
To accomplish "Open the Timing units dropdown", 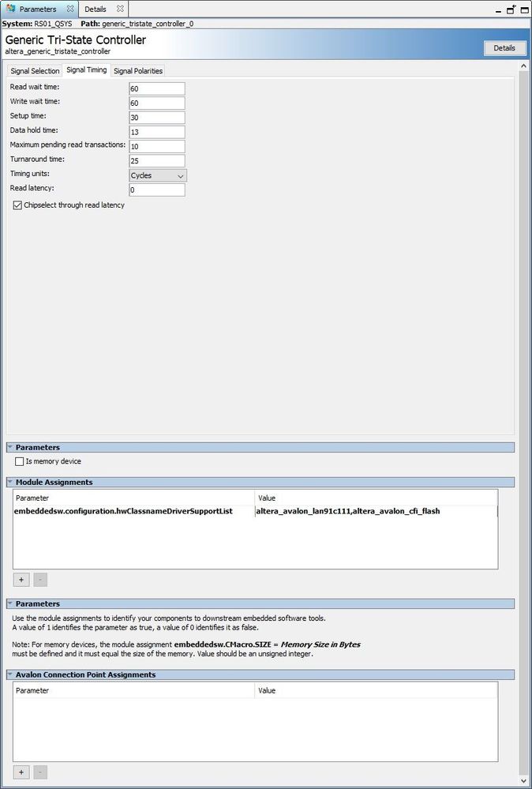I will click(158, 175).
